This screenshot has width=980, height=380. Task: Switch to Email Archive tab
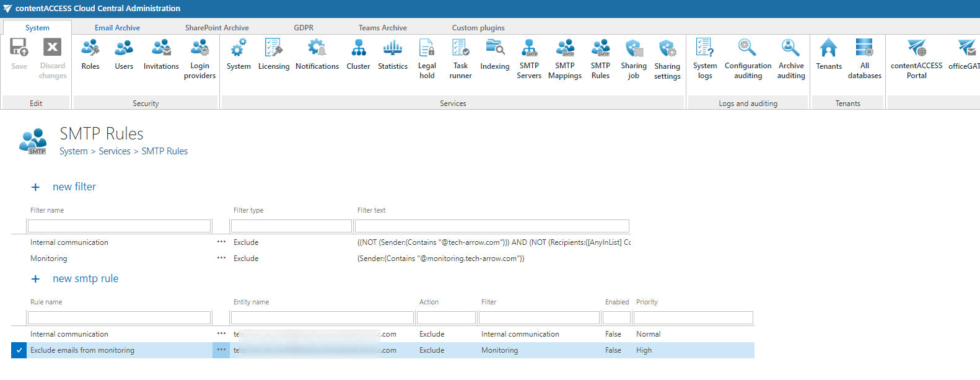coord(117,27)
